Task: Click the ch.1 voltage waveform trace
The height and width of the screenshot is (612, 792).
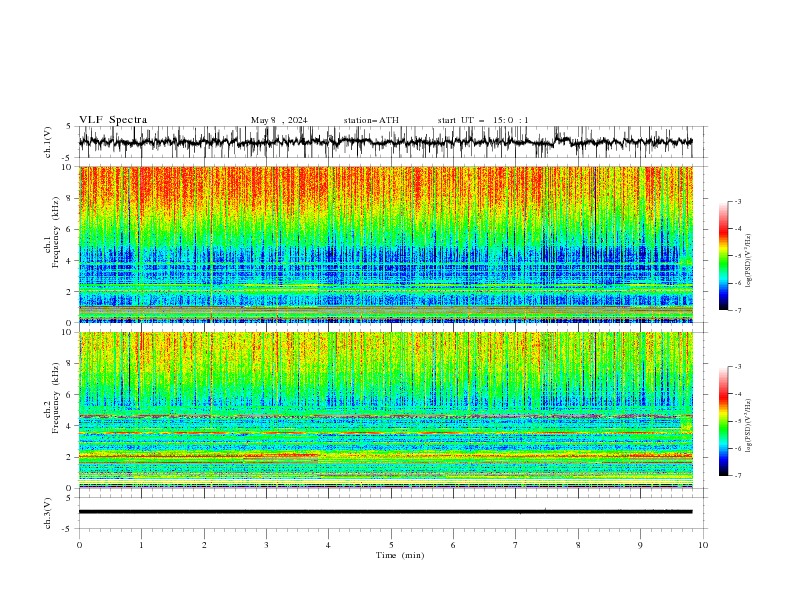Action: coord(385,142)
